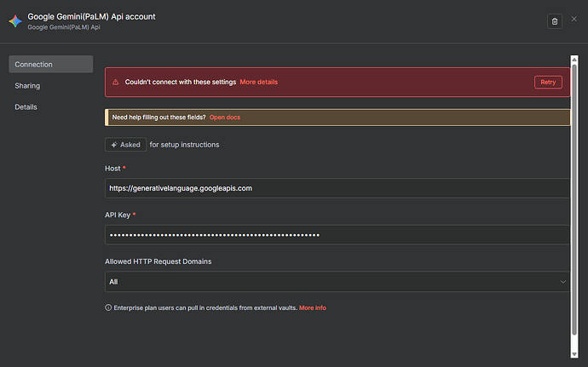The image size is (588, 367).
Task: Click the credential name title to rename
Action: click(x=91, y=16)
